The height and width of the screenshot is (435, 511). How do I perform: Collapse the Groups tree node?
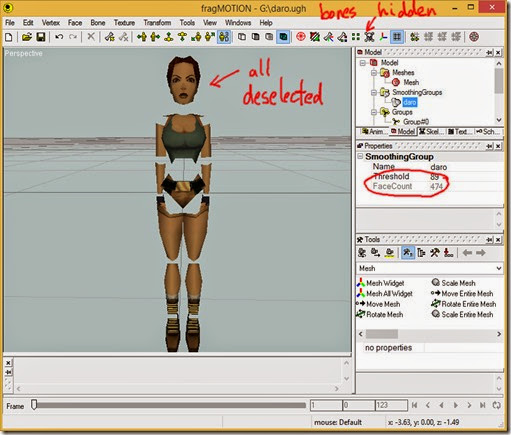(x=374, y=112)
